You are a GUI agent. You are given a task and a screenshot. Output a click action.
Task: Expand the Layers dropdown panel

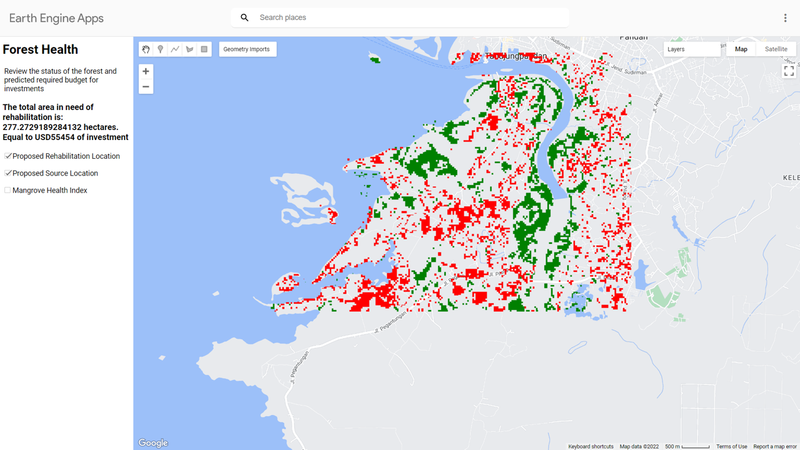point(692,49)
